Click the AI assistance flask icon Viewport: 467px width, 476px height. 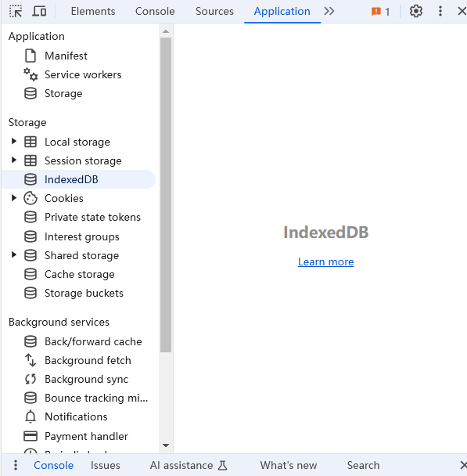coord(223,465)
